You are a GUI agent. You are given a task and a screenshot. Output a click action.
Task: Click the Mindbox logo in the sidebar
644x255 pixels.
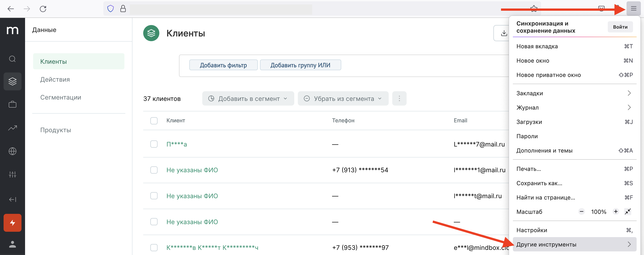[x=12, y=30]
